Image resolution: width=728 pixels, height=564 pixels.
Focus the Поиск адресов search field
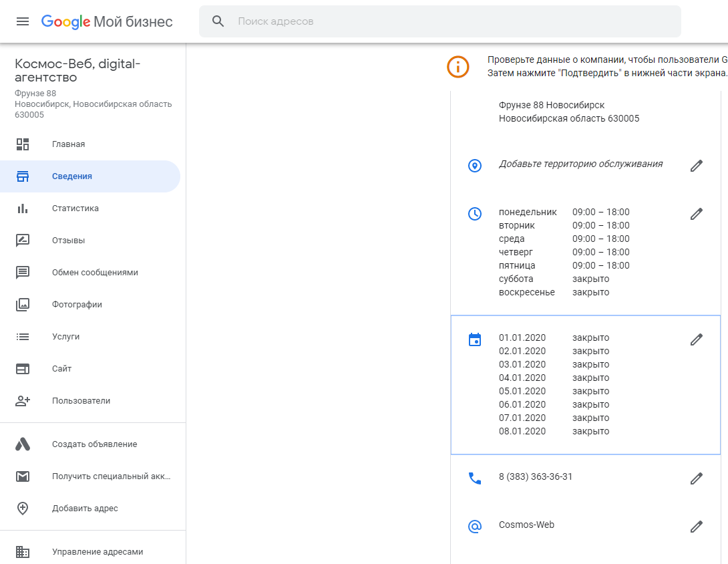click(x=439, y=21)
